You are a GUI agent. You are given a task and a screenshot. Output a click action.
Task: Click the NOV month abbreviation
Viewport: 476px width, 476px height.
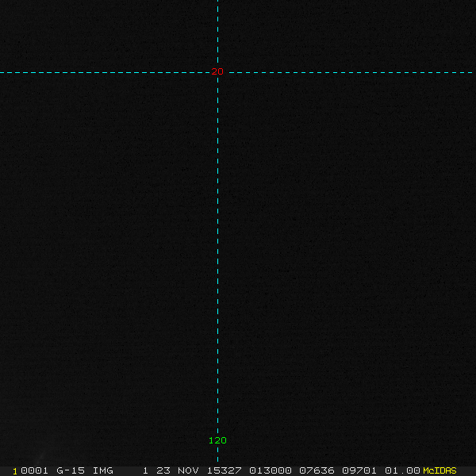coord(188,470)
